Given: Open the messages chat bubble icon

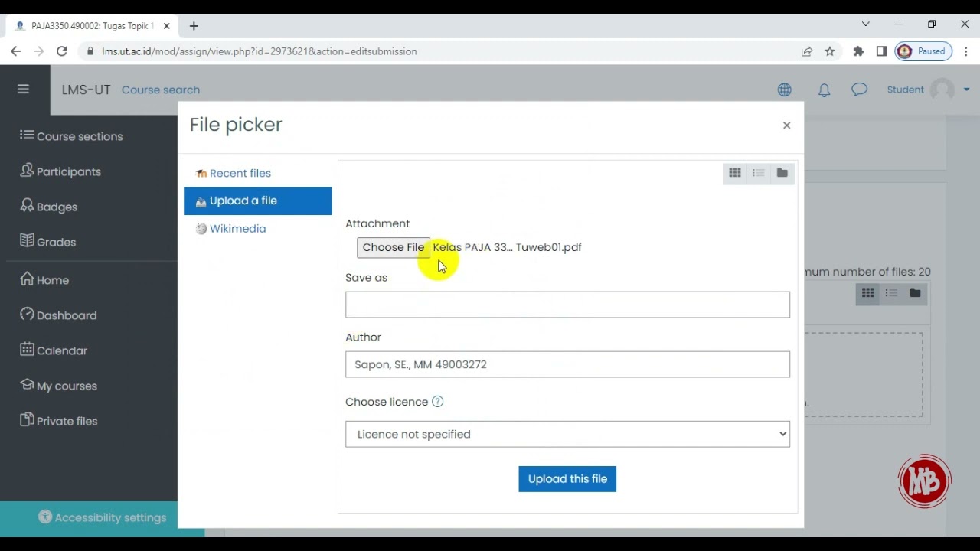Looking at the screenshot, I should pyautogui.click(x=859, y=90).
